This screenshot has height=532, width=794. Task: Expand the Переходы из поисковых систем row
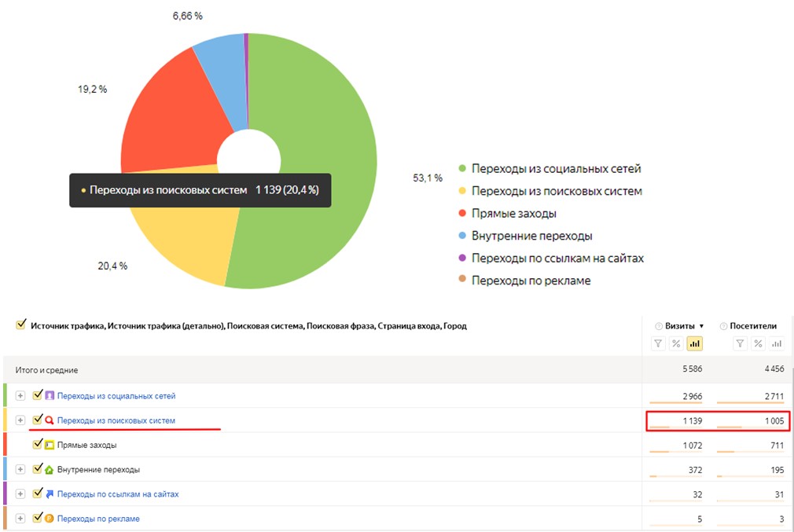20,420
